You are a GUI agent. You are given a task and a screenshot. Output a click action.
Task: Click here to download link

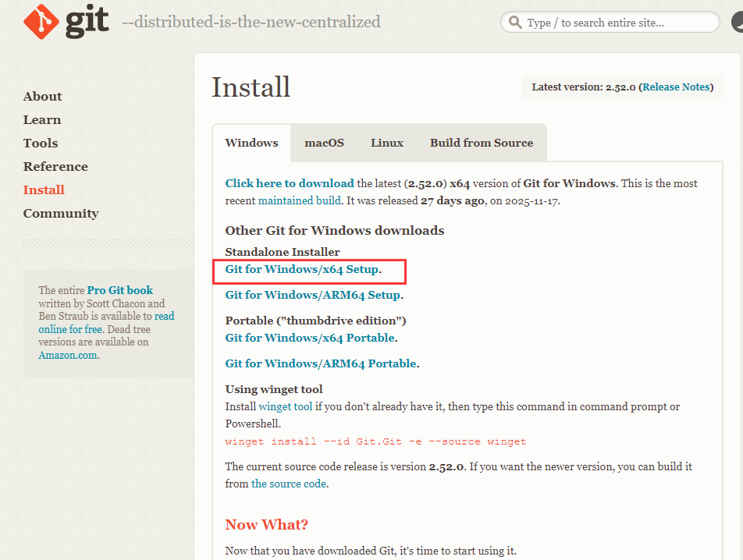click(x=290, y=183)
